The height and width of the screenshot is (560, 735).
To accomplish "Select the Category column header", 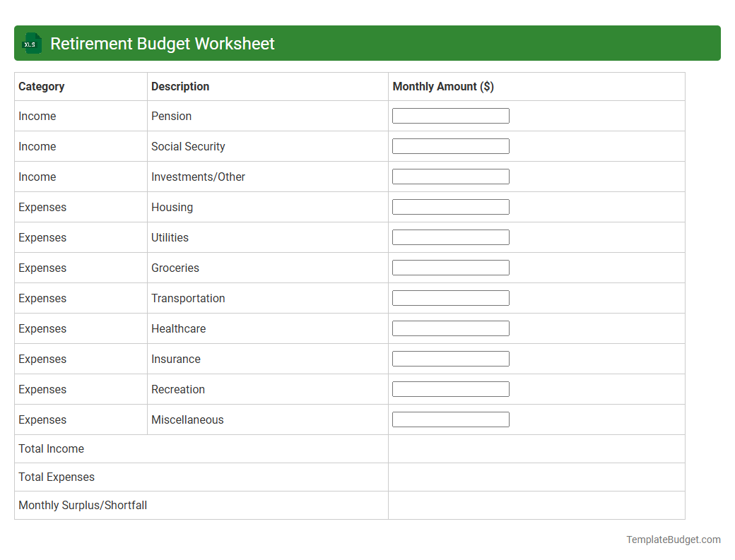I will [42, 86].
